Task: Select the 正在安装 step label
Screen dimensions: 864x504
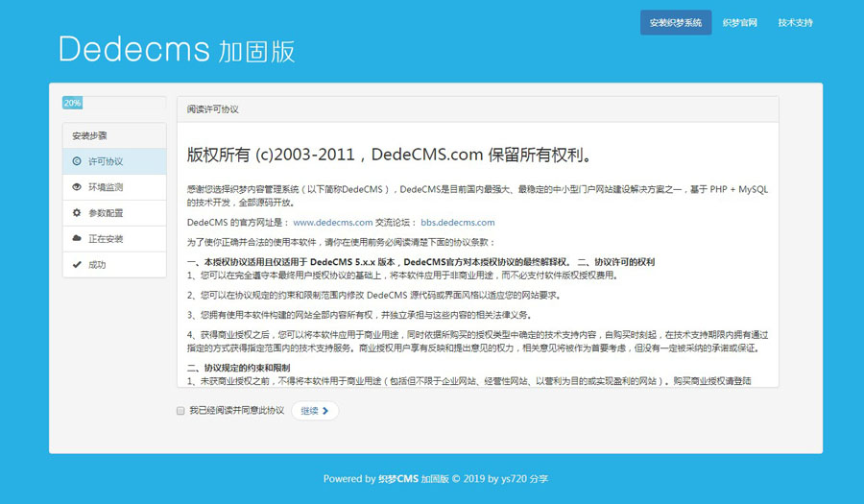Action: pyautogui.click(x=106, y=239)
